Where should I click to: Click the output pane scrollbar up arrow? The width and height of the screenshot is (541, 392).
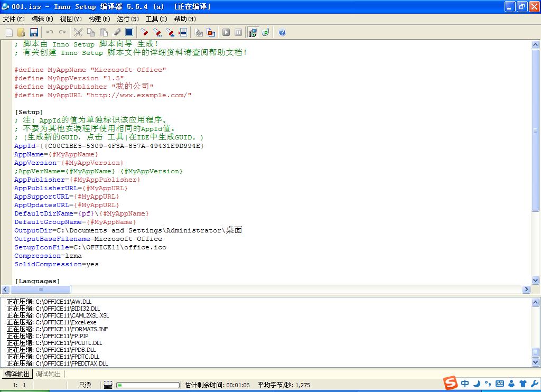point(536,303)
